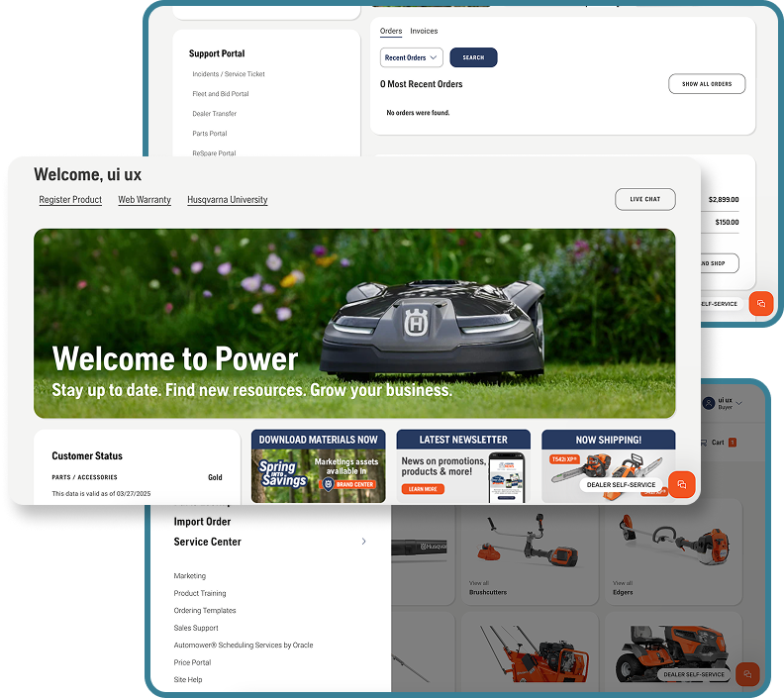Expand the ui ux Buyer account dropdown arrow

[x=739, y=403]
